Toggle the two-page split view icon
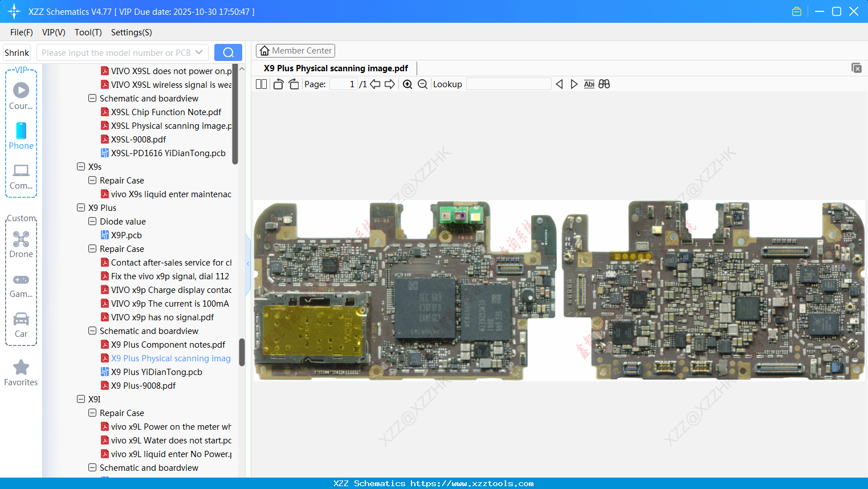Image resolution: width=868 pixels, height=489 pixels. (x=261, y=84)
